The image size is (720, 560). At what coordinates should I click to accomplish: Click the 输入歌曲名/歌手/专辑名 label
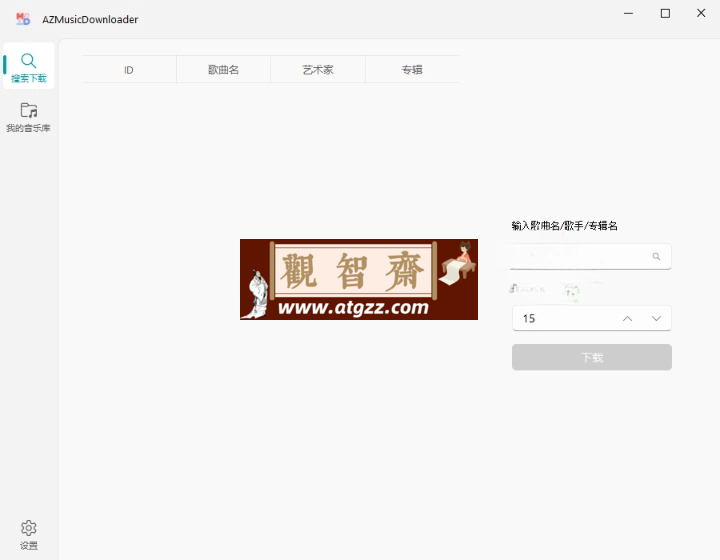[x=564, y=226]
